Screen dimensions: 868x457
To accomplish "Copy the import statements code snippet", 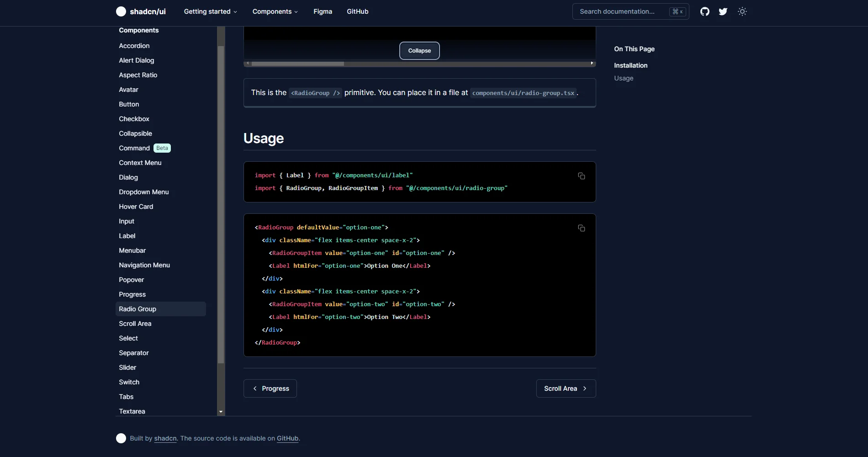I will click(x=581, y=176).
